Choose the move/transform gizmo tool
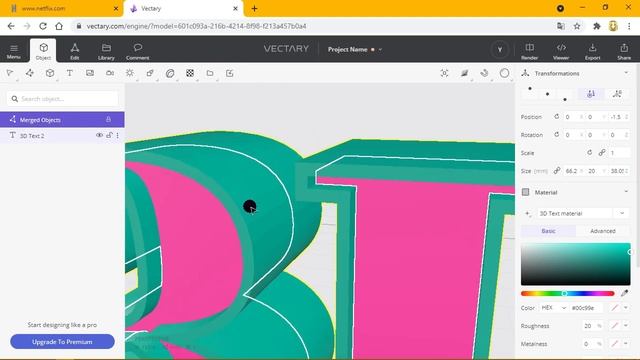640x360 pixels. 30,73
